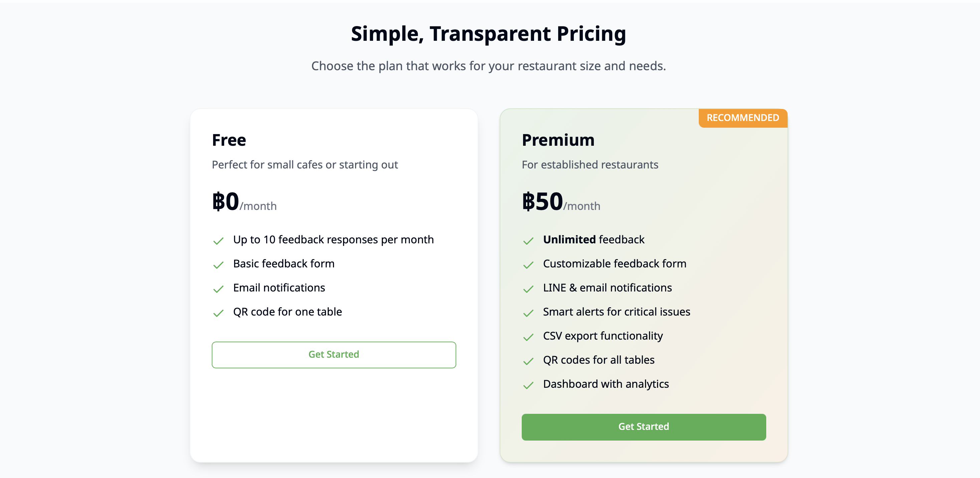
Task: Click the checkmark beside "Up to 10 feedback responses"
Action: (x=218, y=241)
